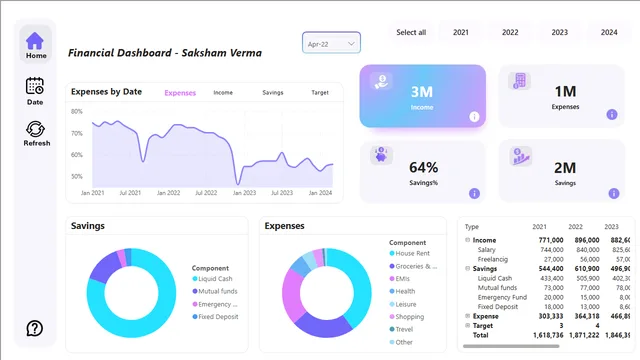This screenshot has height=360, width=640.
Task: Click the 1,618,736 total cell
Action: tap(548, 335)
